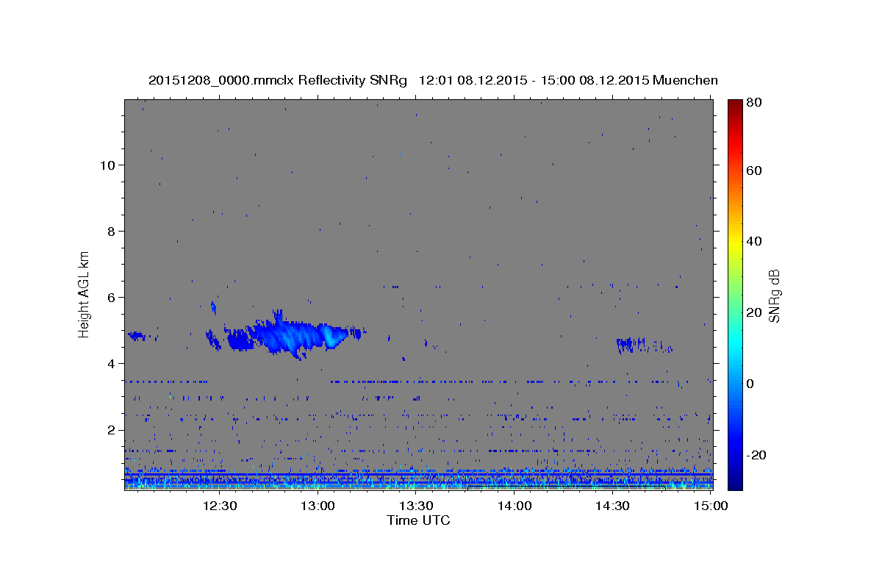Click the 14:00 time tick label
The image size is (882, 588).
click(514, 506)
